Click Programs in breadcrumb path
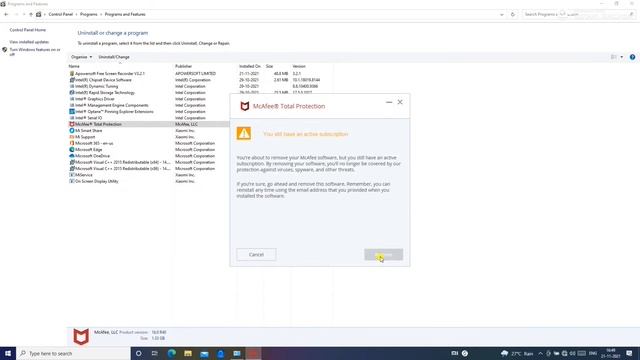 point(89,14)
